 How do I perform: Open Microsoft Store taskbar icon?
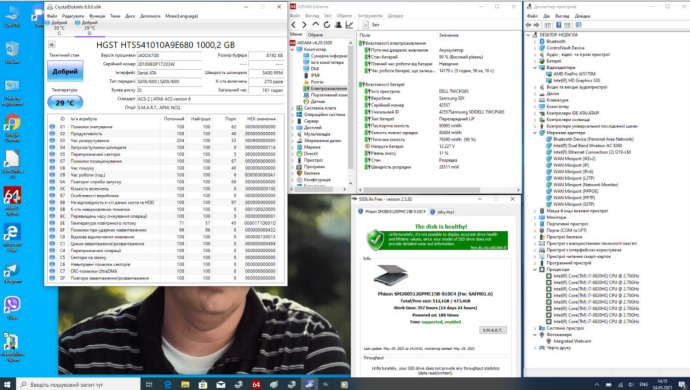click(203, 384)
